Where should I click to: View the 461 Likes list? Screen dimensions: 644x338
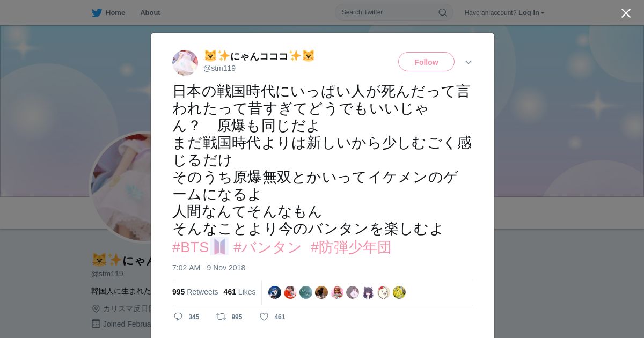click(x=239, y=292)
